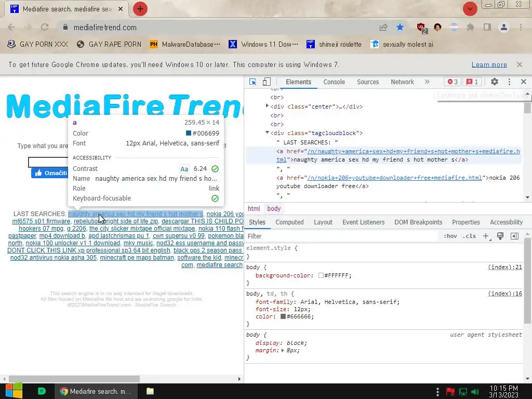Show hidden tray icons via the three dots
Screen dimensions: 532x399
point(437,392)
